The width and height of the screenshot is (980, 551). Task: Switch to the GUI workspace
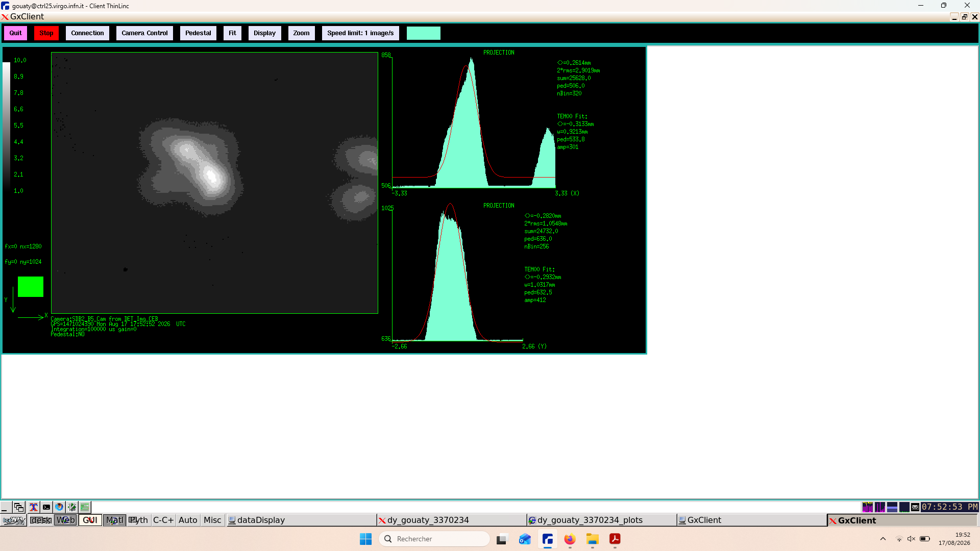[90, 520]
